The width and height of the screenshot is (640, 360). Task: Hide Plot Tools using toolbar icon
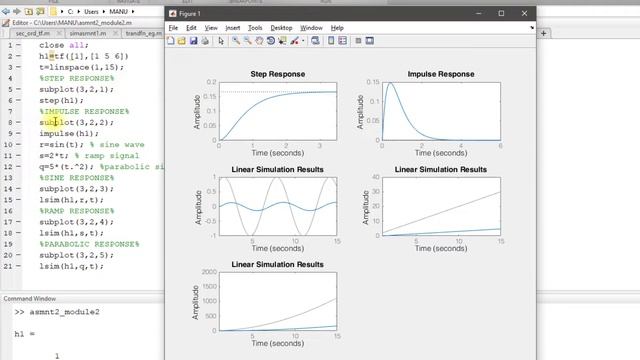point(358,40)
